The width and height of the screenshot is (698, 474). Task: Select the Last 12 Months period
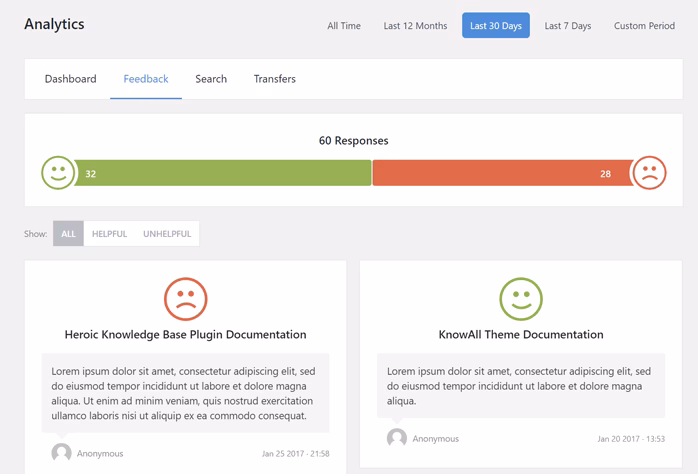point(415,26)
